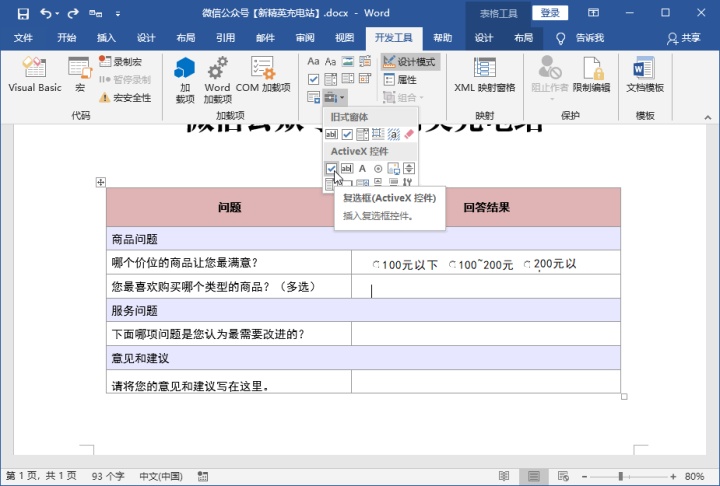720x486 pixels.
Task: Insert legacy checkbox form field
Action: (x=347, y=134)
